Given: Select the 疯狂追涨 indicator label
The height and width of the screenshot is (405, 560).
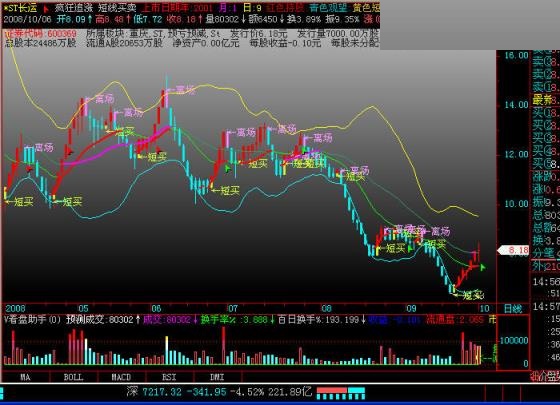Looking at the screenshot, I should tap(73, 8).
